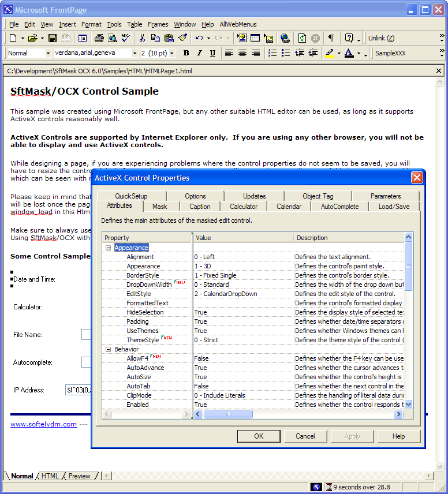
Task: Click the Save disk icon in toolbar
Action: [53, 38]
